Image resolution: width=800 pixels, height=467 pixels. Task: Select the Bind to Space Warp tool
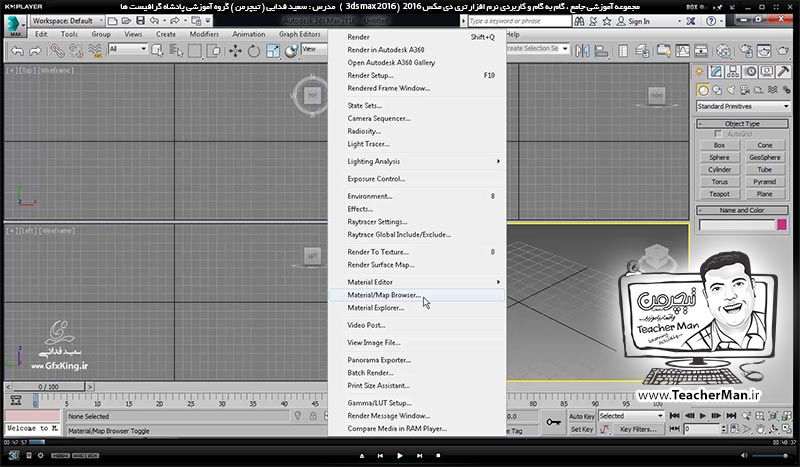(x=95, y=51)
